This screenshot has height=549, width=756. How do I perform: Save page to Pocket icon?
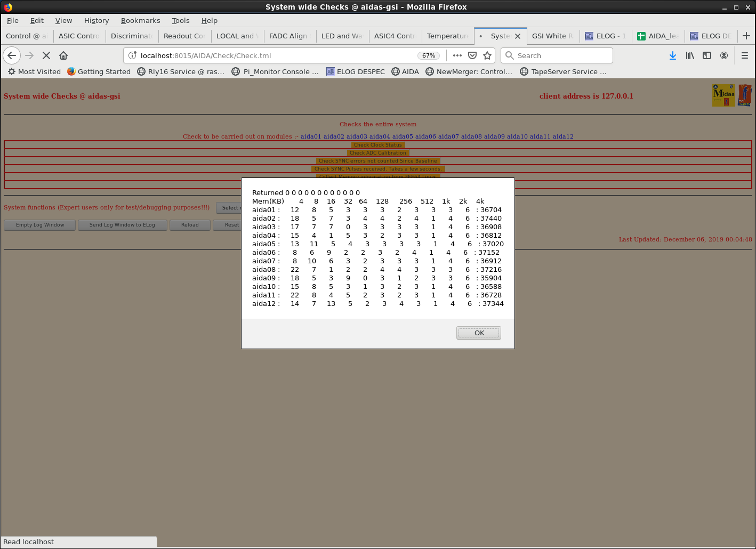coord(472,55)
